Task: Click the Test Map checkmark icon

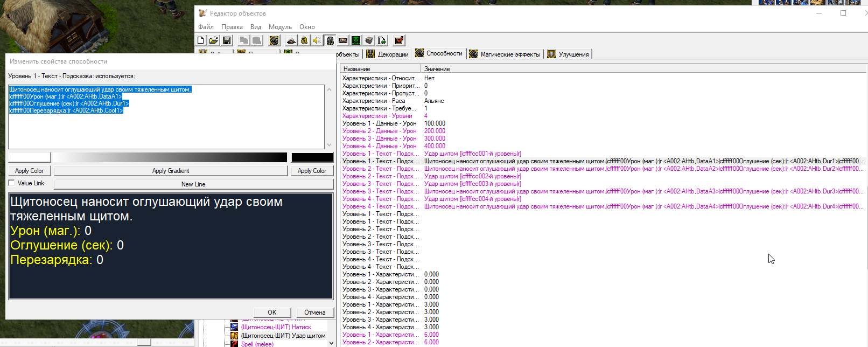Action: [x=399, y=40]
